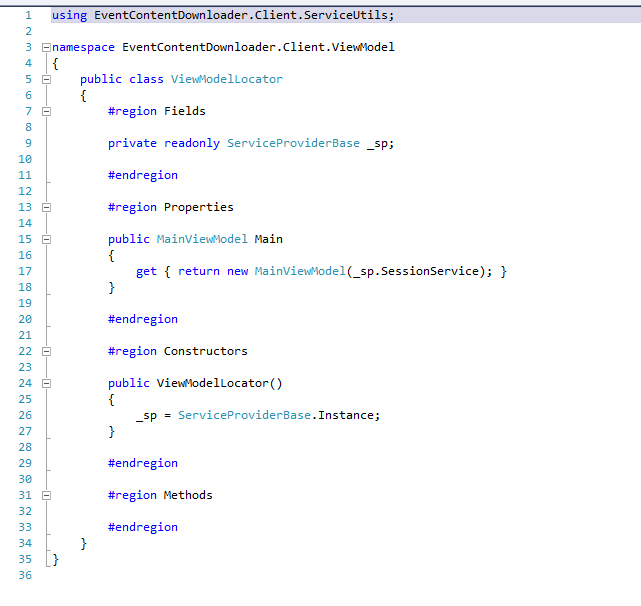Image resolution: width=641 pixels, height=606 pixels.
Task: Click the ServiceProviderBase type in the field declaration
Action: pos(292,143)
